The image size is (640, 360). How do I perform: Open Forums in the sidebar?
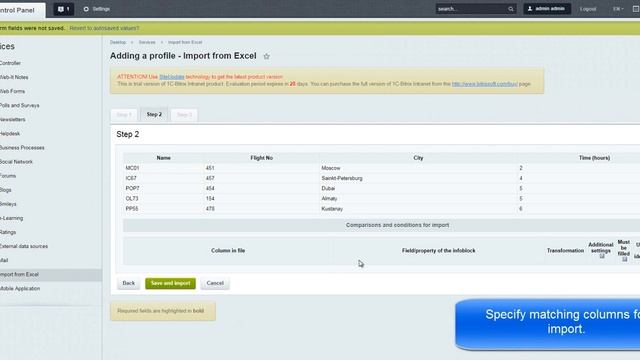coord(8,176)
